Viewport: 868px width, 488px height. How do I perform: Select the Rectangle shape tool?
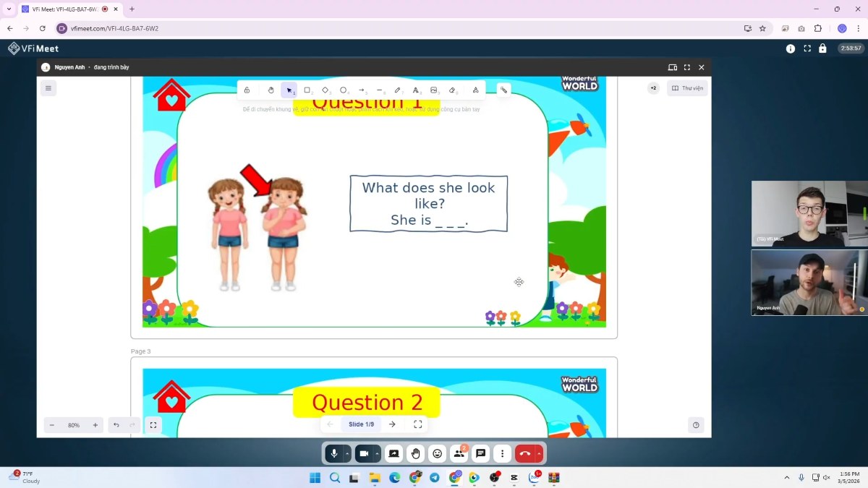tap(307, 90)
